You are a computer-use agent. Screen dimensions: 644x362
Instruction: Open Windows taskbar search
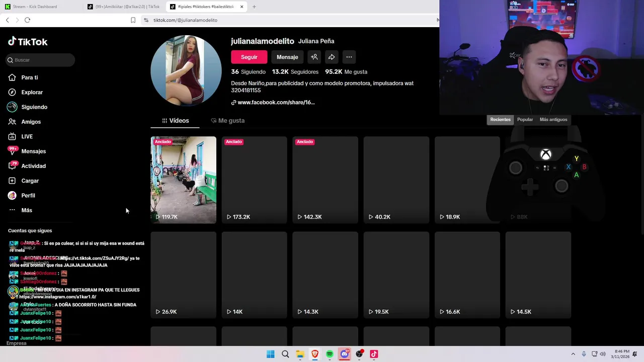click(285, 354)
